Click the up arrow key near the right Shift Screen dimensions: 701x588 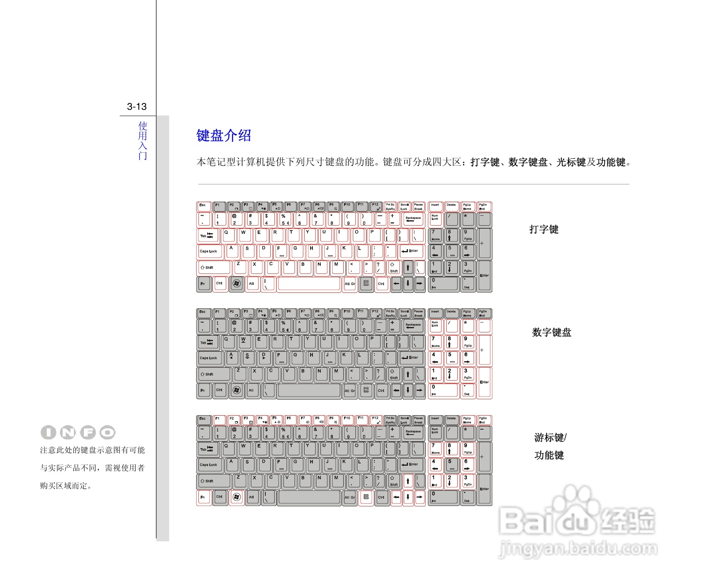pyautogui.click(x=408, y=268)
